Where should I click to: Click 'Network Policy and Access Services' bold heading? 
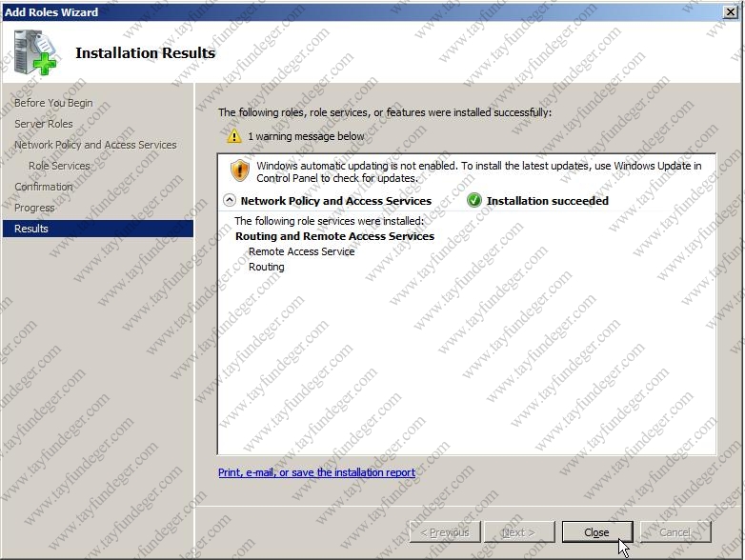coord(336,201)
